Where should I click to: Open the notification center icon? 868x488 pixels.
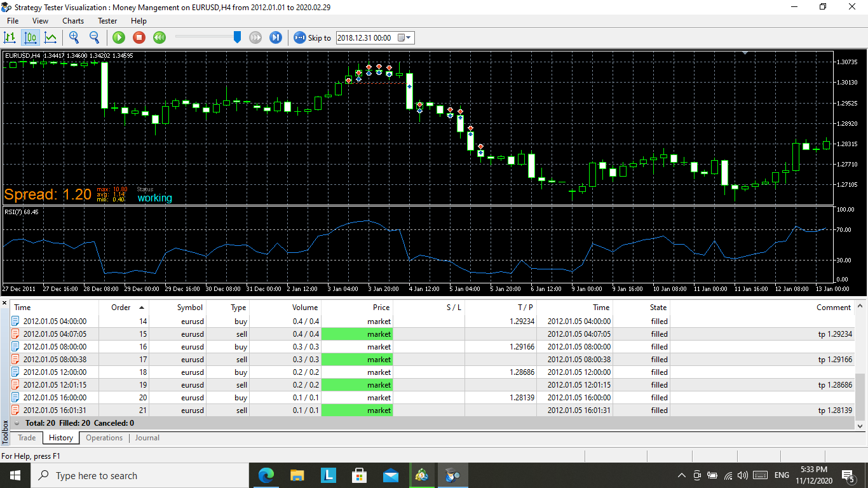pyautogui.click(x=848, y=475)
